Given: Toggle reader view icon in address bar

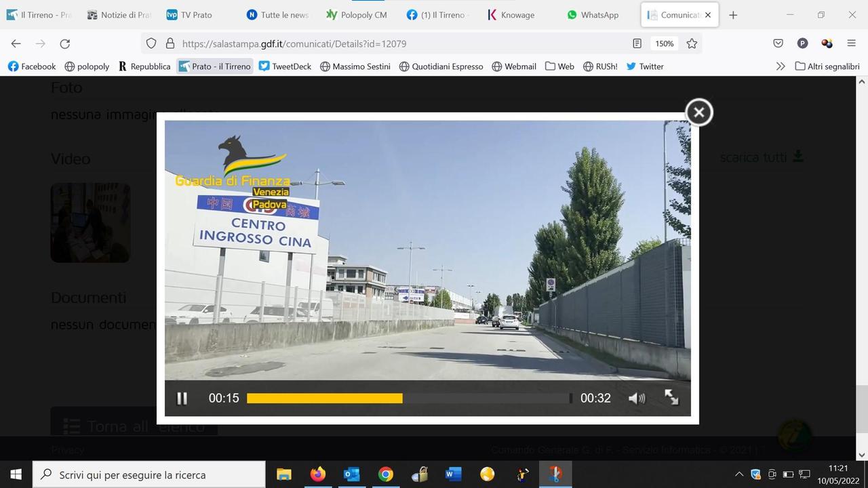Looking at the screenshot, I should 637,43.
